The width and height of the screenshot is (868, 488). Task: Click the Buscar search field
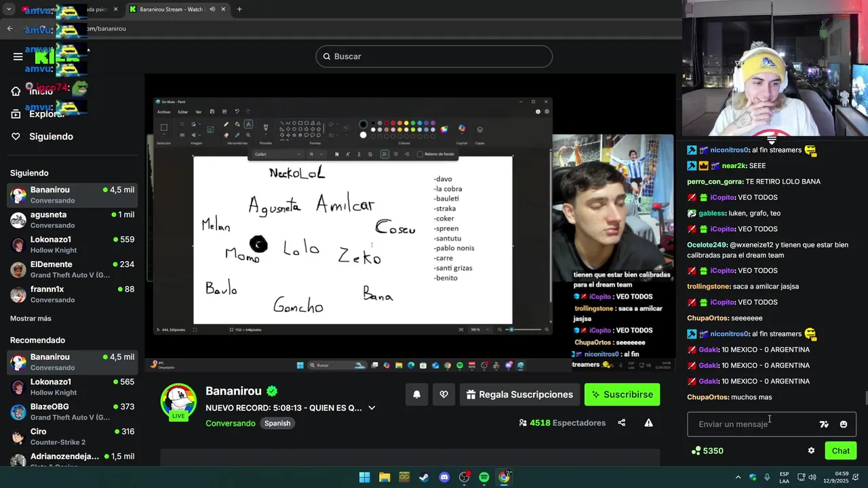pyautogui.click(x=434, y=56)
